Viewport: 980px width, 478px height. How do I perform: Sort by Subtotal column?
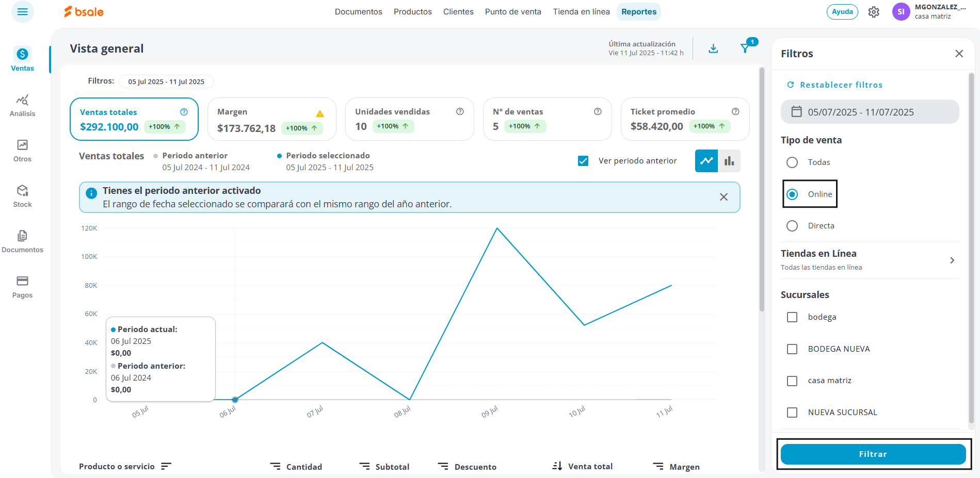(x=364, y=466)
